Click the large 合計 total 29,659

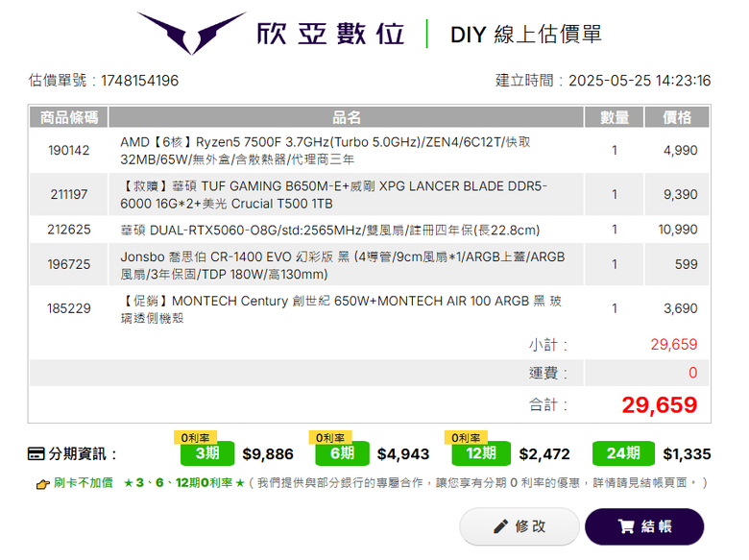click(x=659, y=405)
